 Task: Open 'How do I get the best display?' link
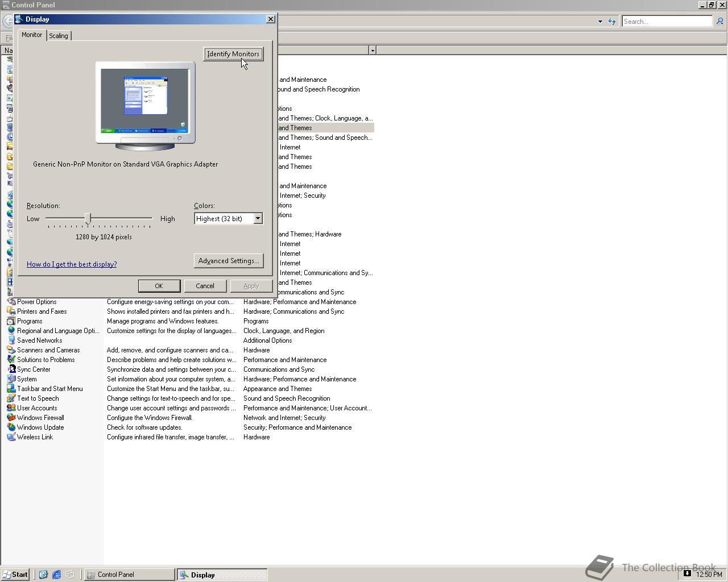pos(72,264)
